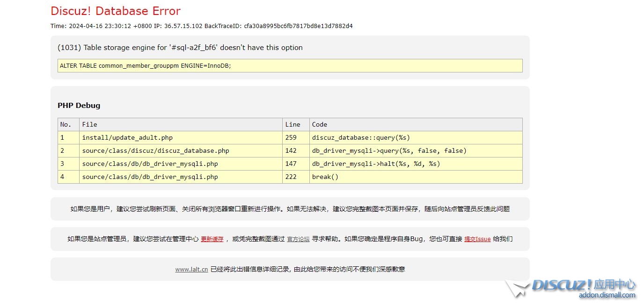Click the 更新缓存 link

212,239
